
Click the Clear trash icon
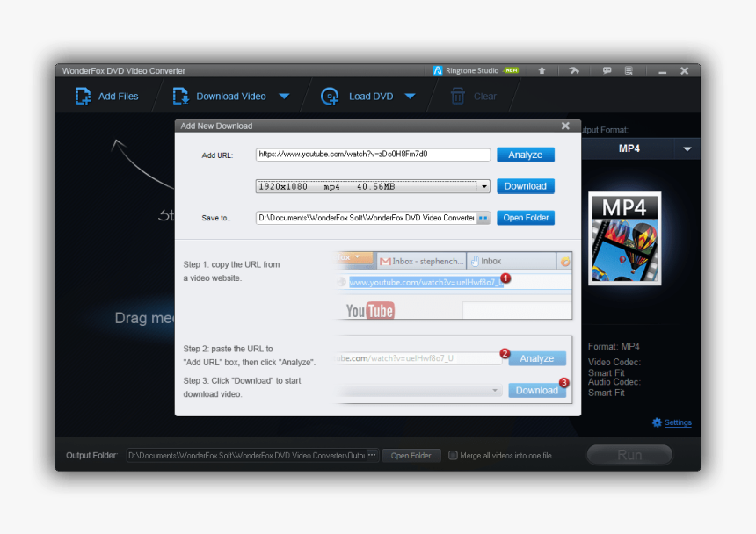[x=457, y=97]
